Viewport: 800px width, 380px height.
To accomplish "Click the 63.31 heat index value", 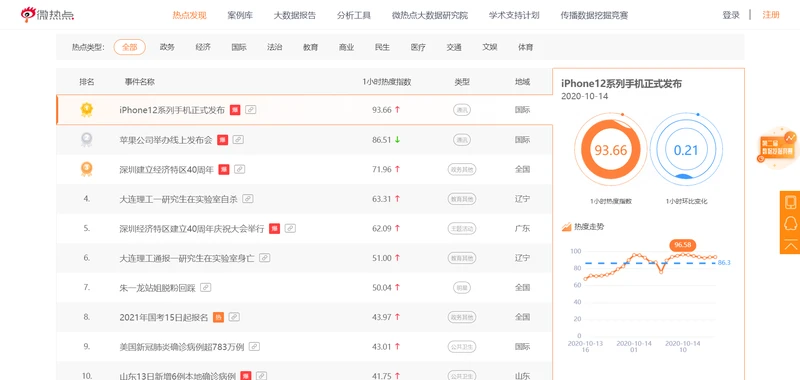I will coord(382,198).
